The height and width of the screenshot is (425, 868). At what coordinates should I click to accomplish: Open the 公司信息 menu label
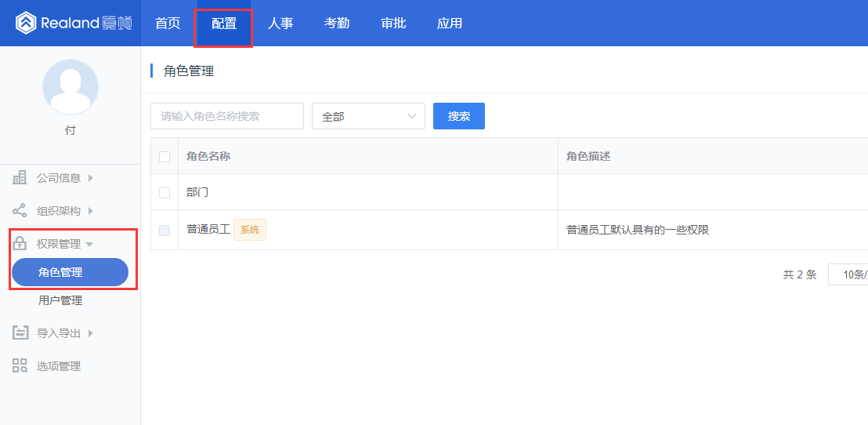pyautogui.click(x=59, y=178)
